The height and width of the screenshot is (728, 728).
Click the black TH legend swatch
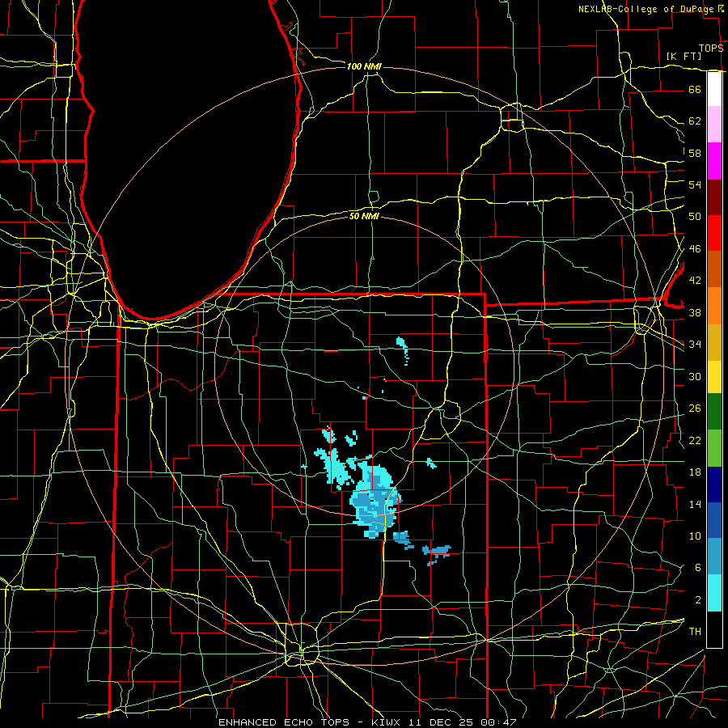pos(714,629)
